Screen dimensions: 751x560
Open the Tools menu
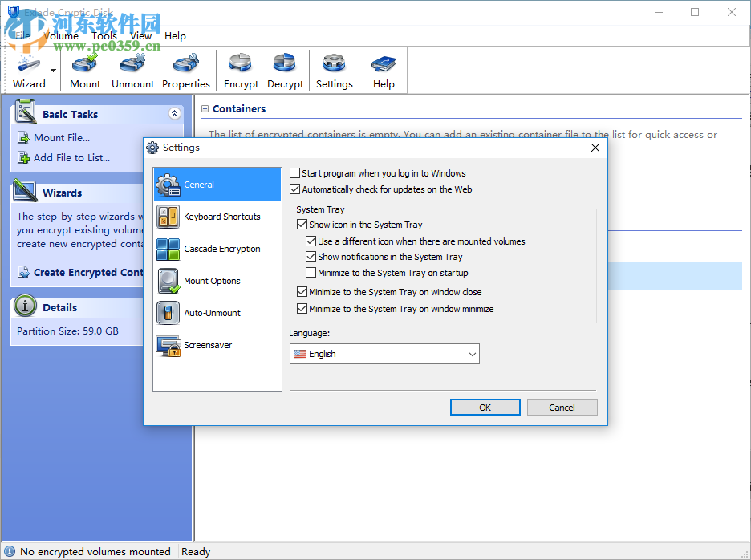point(104,36)
